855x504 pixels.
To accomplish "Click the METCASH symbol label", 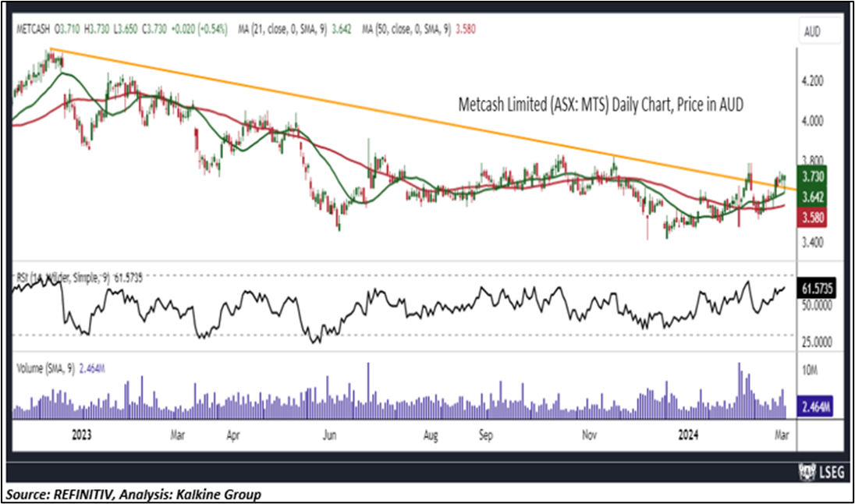I will (x=34, y=30).
